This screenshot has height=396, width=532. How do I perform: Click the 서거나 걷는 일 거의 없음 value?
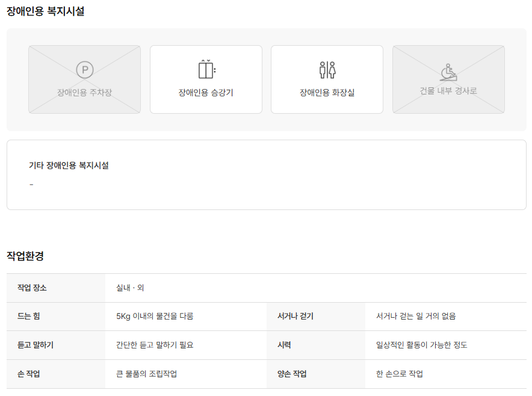click(x=416, y=316)
